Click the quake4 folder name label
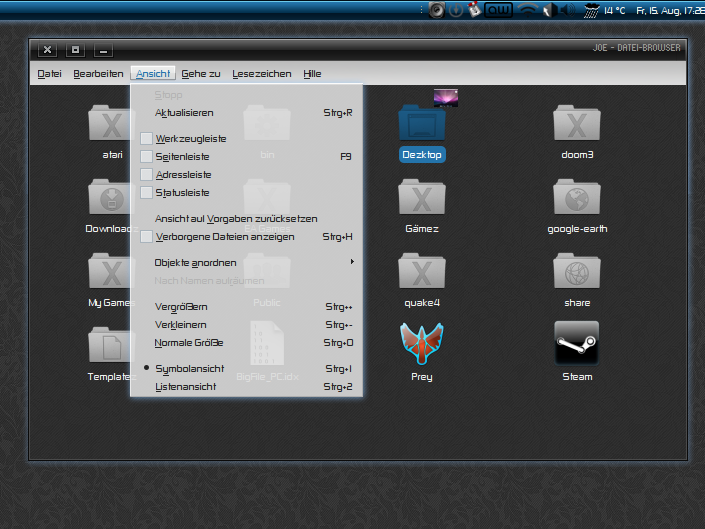Image resolution: width=705 pixels, height=529 pixels. [x=422, y=303]
